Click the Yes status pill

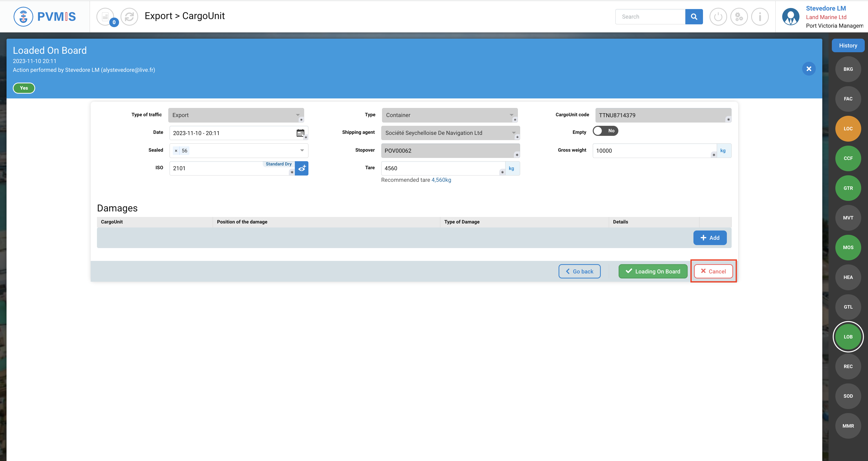(24, 88)
